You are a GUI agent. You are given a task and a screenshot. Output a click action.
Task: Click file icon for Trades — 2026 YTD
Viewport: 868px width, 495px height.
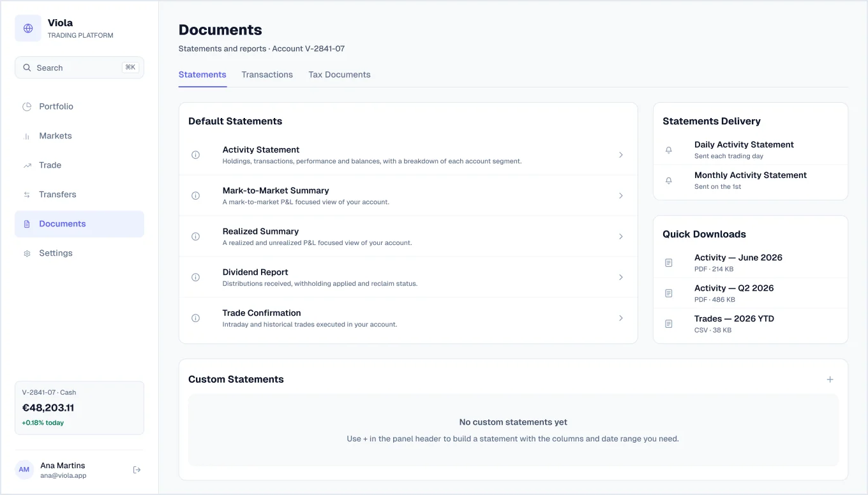coord(669,324)
